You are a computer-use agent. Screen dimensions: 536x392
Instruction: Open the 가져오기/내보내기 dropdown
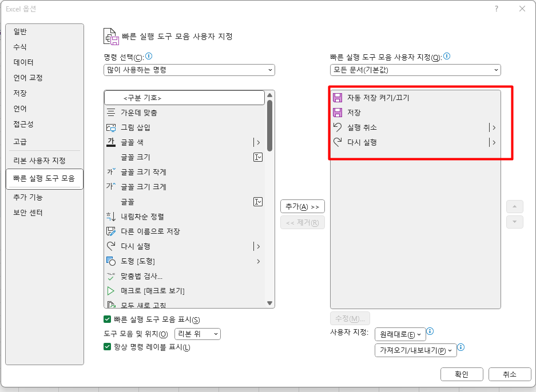pos(416,350)
